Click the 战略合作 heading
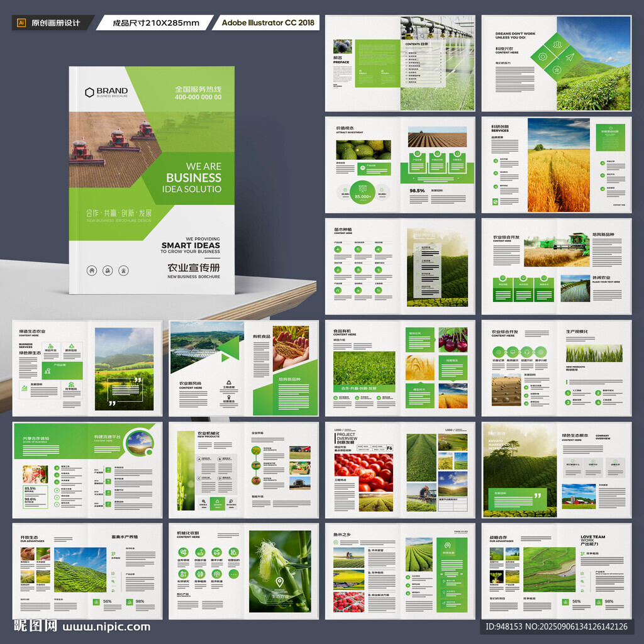Screen dimensions: 644x644 (x=498, y=537)
